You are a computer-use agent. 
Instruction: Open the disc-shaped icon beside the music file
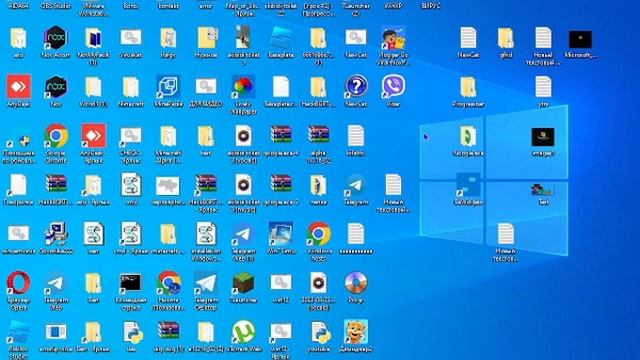coord(356,282)
